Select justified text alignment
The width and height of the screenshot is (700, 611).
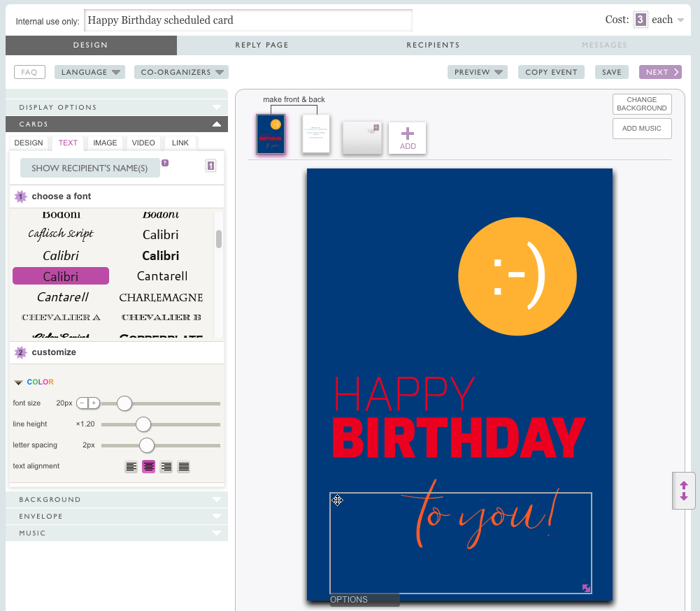184,467
